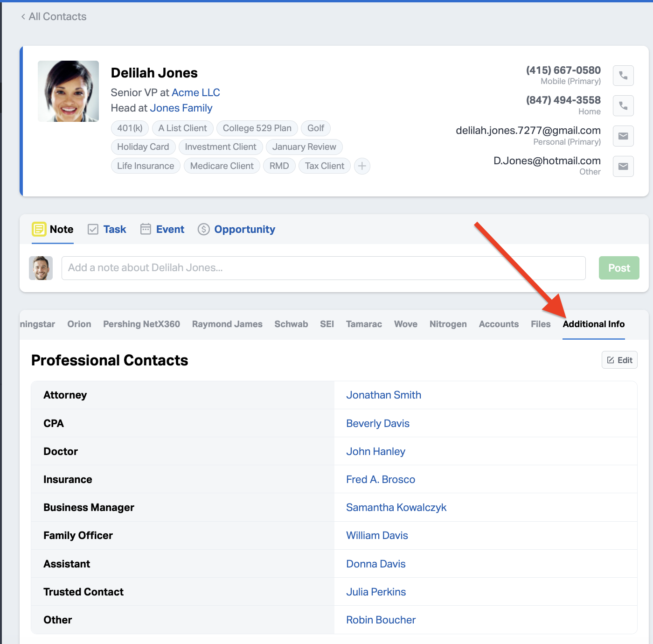The height and width of the screenshot is (644, 653).
Task: Switch to the Task tab
Action: [x=107, y=230]
